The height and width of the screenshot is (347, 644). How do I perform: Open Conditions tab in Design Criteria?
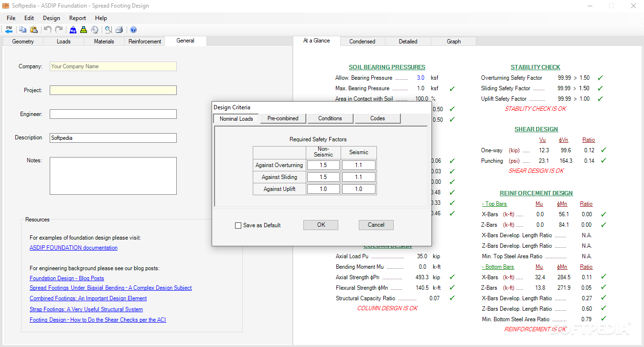pyautogui.click(x=330, y=118)
